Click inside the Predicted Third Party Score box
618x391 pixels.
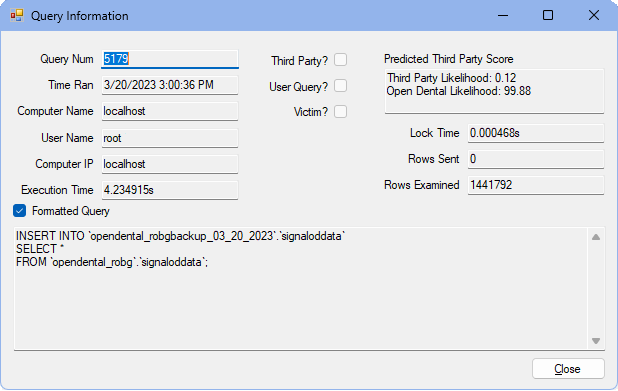coord(494,91)
